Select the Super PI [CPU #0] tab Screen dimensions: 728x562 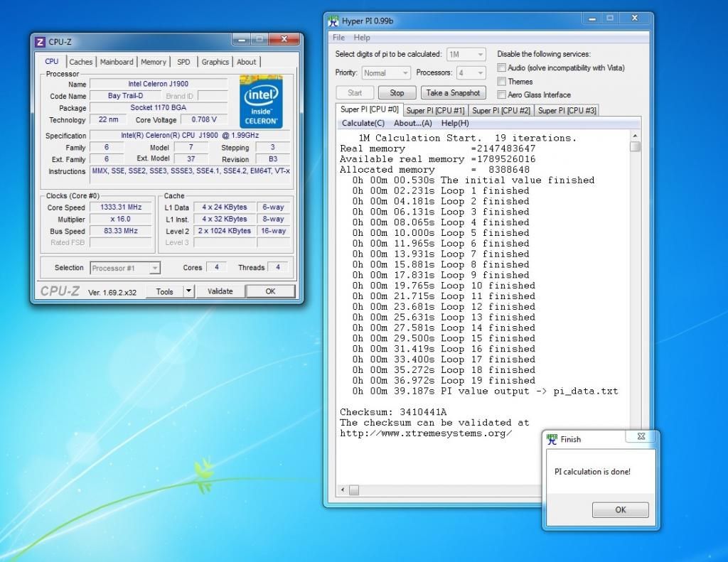coord(370,109)
